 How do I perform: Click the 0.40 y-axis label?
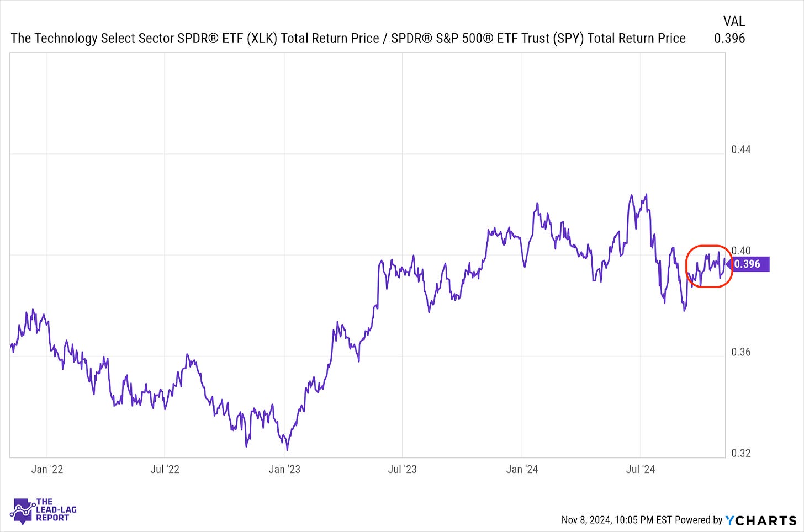(x=741, y=251)
